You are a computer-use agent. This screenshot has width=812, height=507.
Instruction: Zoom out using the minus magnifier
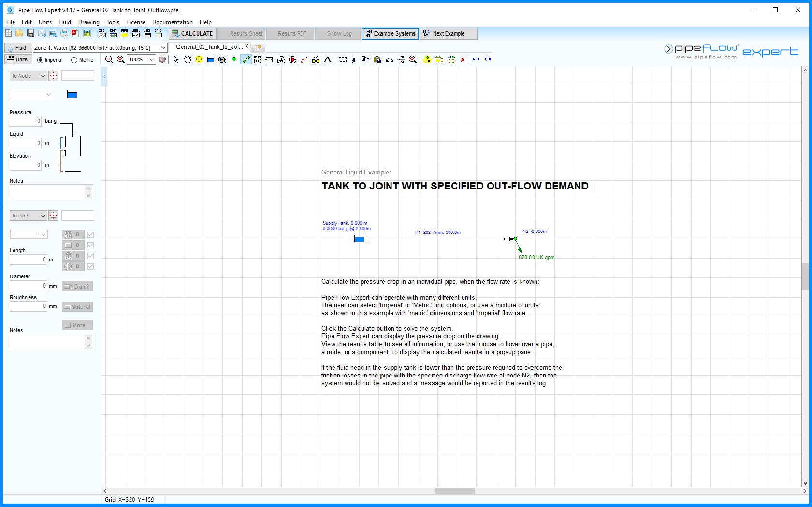[x=109, y=59]
